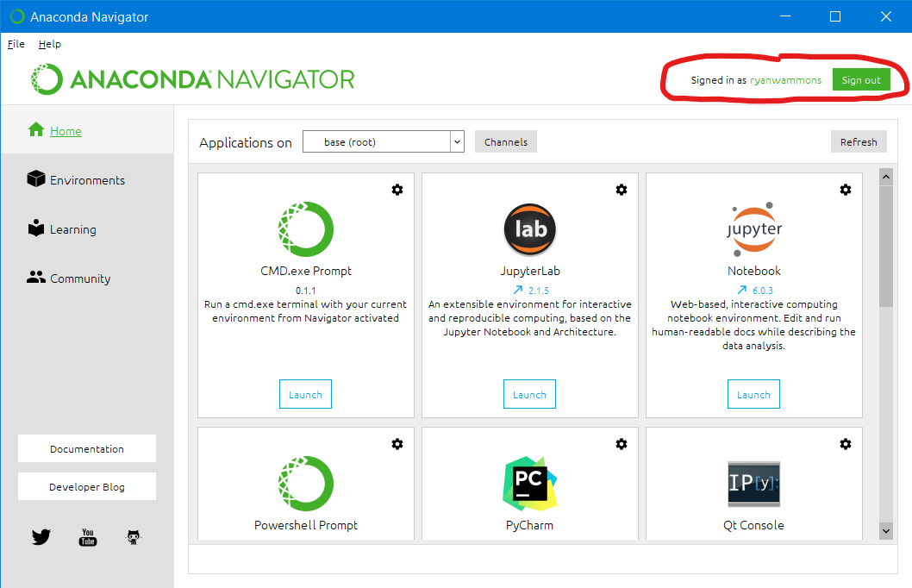
Task: Click the PyCharm PC logo
Action: pyautogui.click(x=530, y=484)
